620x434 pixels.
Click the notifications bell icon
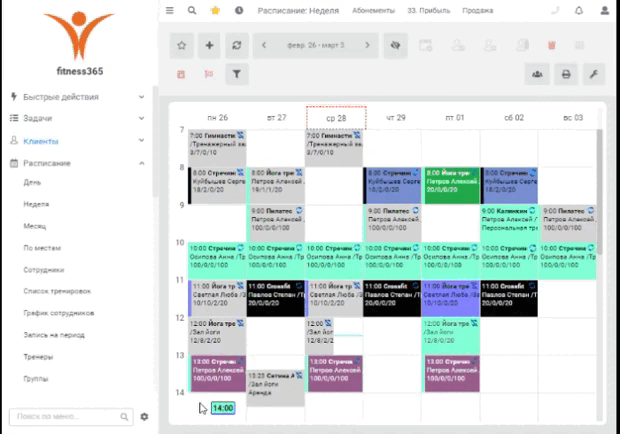[x=579, y=11]
